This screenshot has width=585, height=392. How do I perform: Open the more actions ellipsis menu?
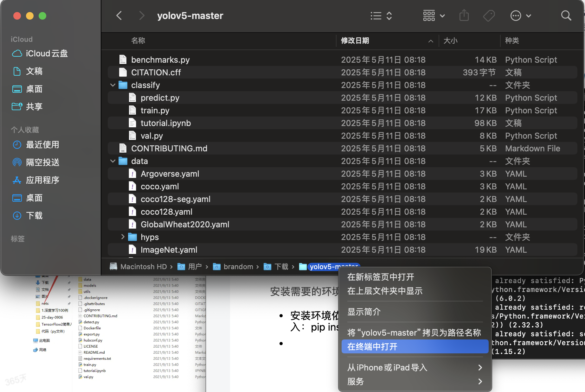click(521, 16)
